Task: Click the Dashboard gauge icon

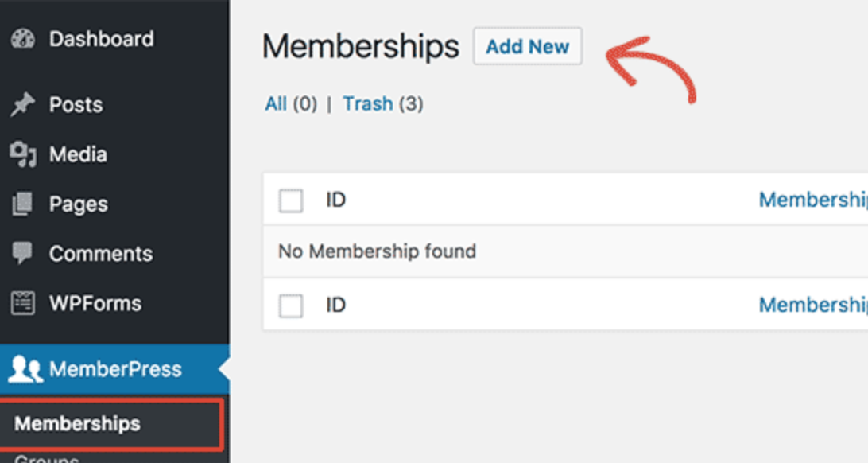Action: [x=24, y=40]
